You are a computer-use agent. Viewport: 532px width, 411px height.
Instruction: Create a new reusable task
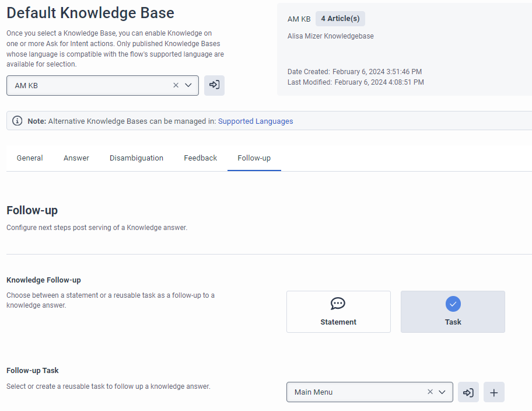pos(494,392)
